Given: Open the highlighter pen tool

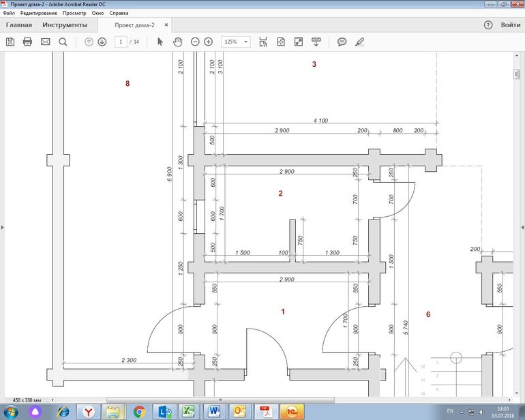Looking at the screenshot, I should click(360, 42).
